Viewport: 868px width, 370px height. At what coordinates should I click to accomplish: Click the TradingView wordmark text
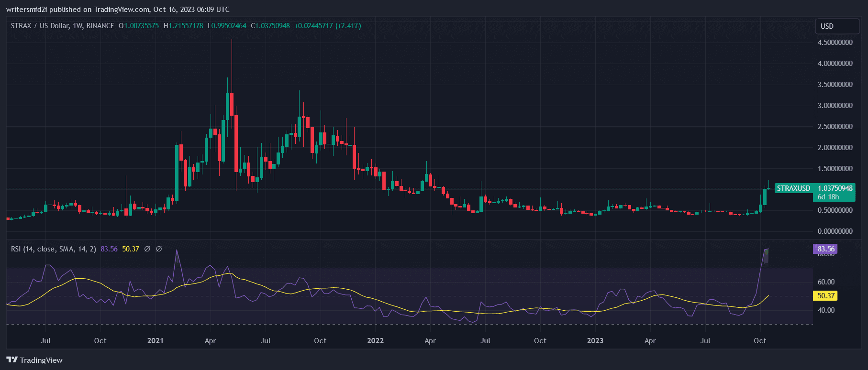(41, 360)
